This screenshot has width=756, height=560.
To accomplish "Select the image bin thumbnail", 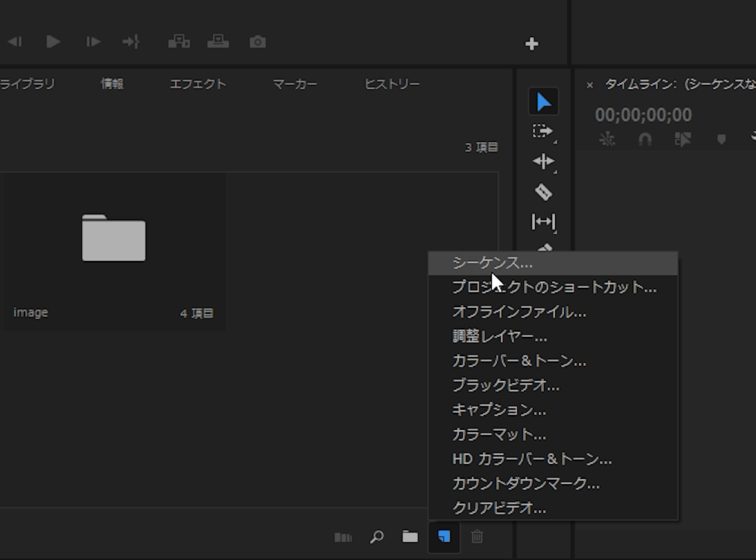I will coord(114,237).
